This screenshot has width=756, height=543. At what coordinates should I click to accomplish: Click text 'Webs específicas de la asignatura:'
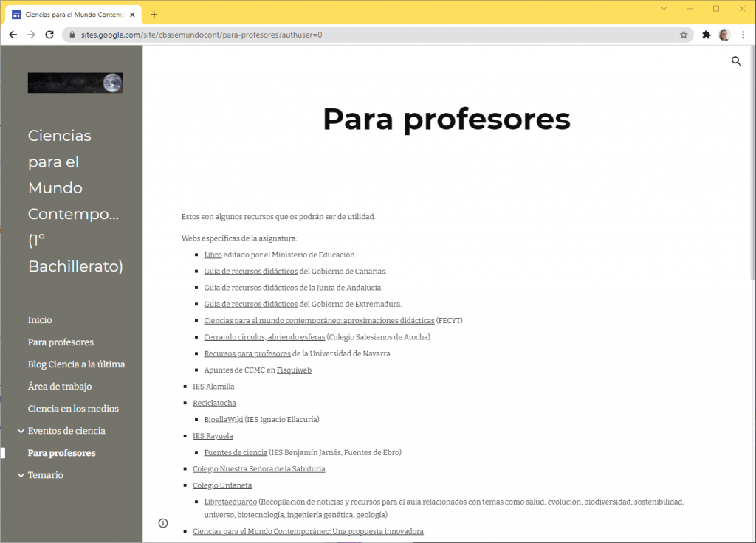[239, 238]
